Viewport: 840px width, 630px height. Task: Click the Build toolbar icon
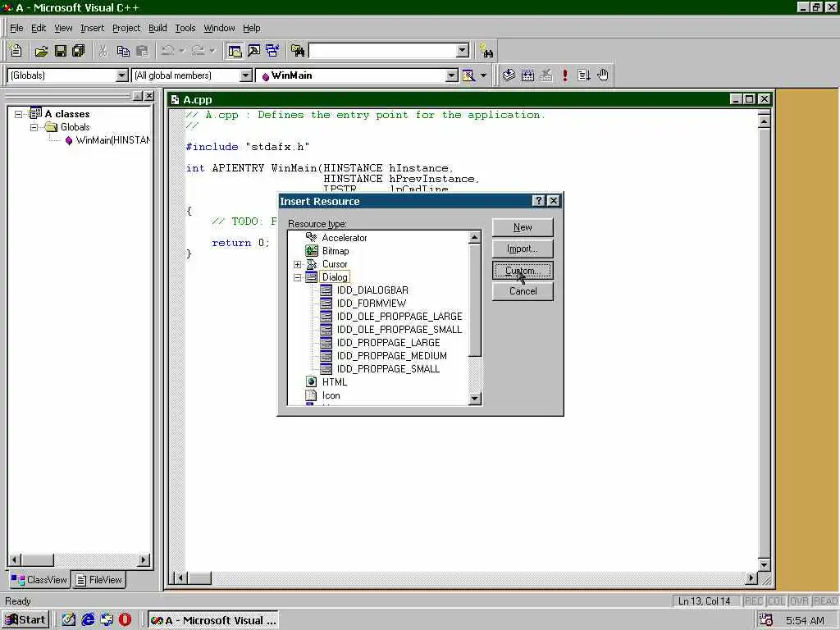point(527,75)
